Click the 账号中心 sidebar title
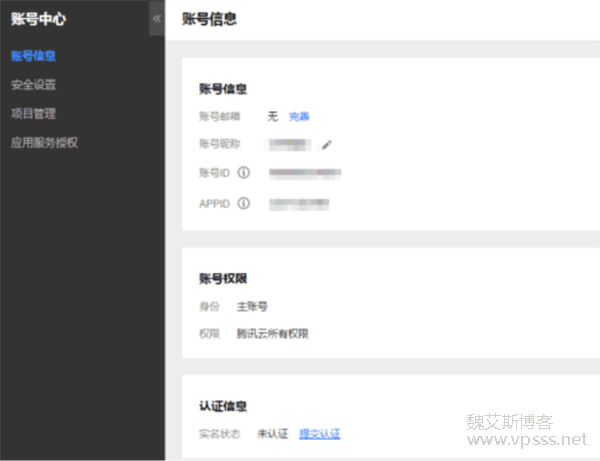Screen dimensions: 600x461 tap(39, 19)
